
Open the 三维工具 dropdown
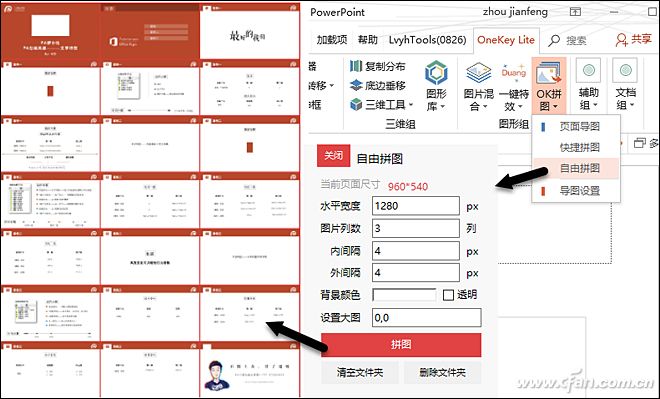381,104
